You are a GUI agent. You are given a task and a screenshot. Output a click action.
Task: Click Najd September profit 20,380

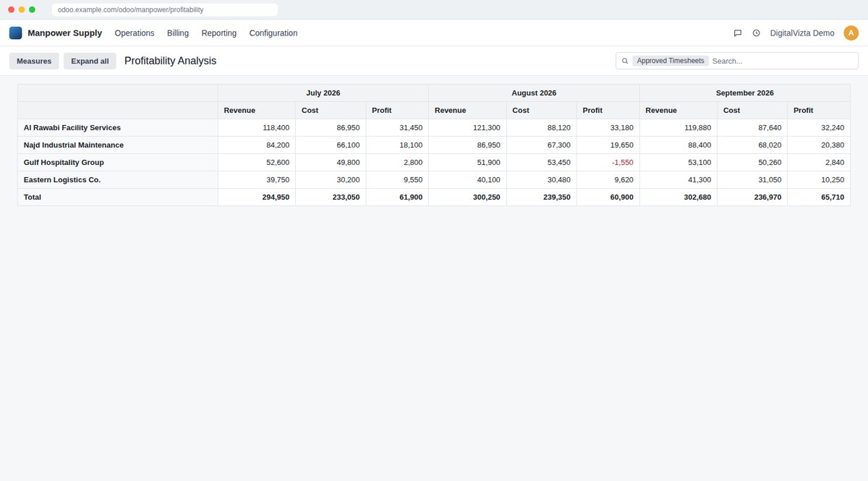click(x=819, y=145)
